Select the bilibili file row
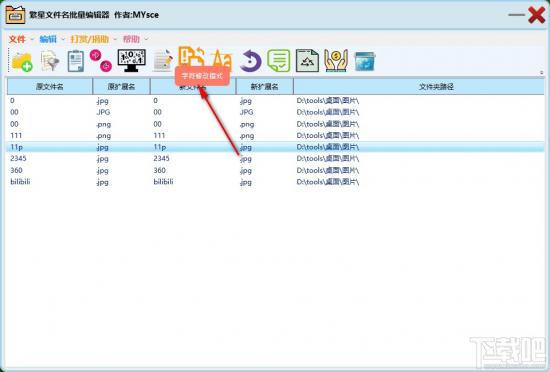The image size is (550, 372). [x=276, y=182]
